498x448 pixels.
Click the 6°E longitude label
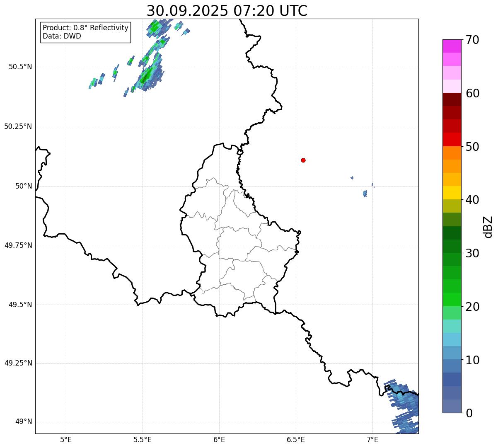coord(219,439)
